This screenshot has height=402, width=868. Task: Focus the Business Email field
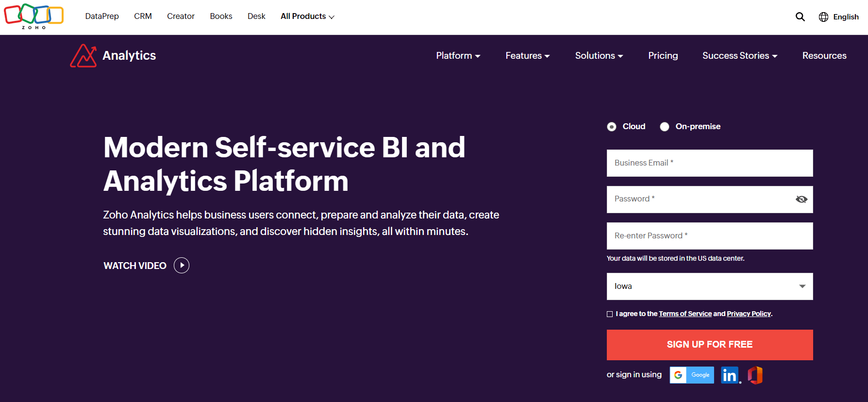tap(710, 163)
